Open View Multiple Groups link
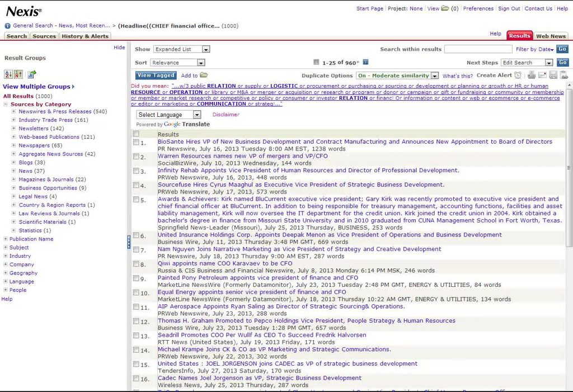 click(39, 87)
